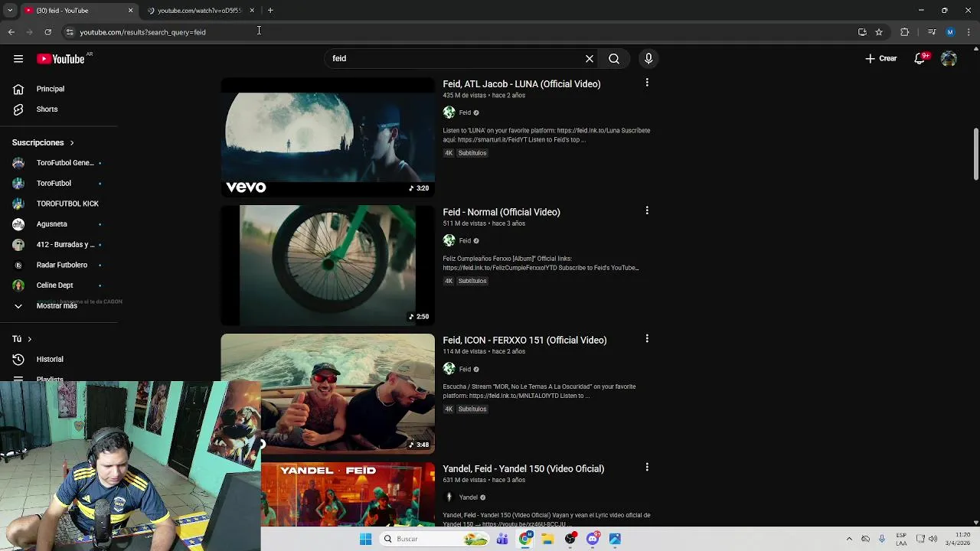Open options menu for FERXXO 151 video

tap(647, 338)
